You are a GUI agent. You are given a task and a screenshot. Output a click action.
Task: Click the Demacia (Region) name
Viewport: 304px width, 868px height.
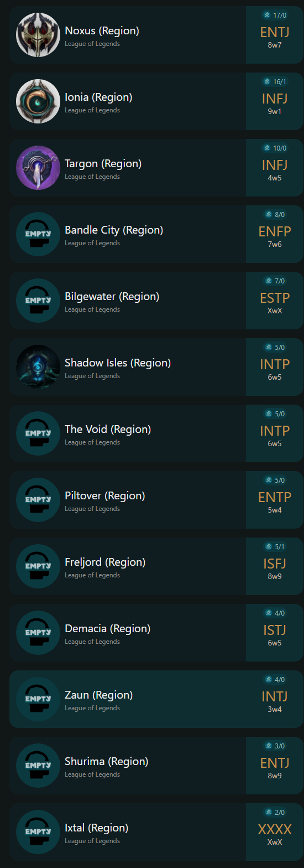click(108, 628)
